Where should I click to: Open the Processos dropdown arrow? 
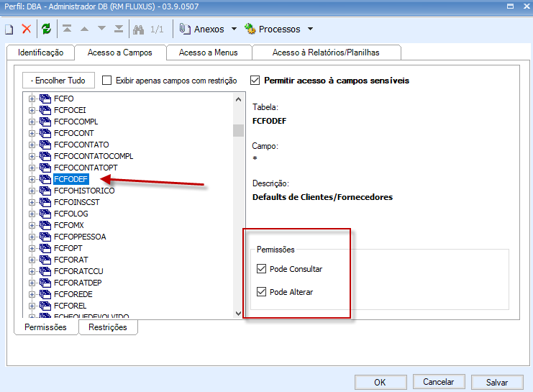[x=310, y=29]
